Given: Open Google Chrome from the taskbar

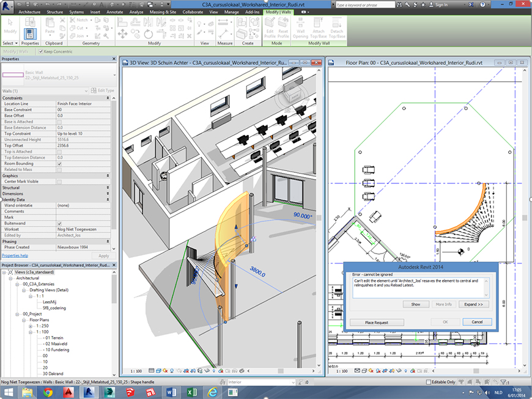Looking at the screenshot, I should [48, 392].
